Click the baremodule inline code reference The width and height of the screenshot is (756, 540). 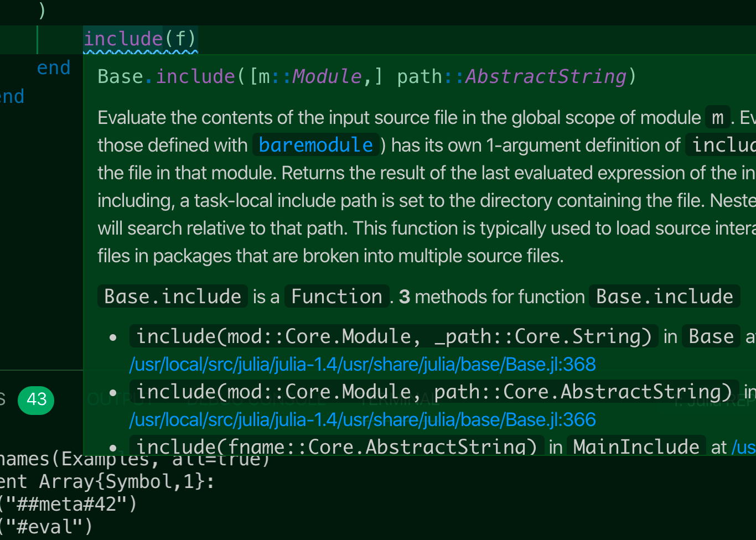tap(315, 145)
